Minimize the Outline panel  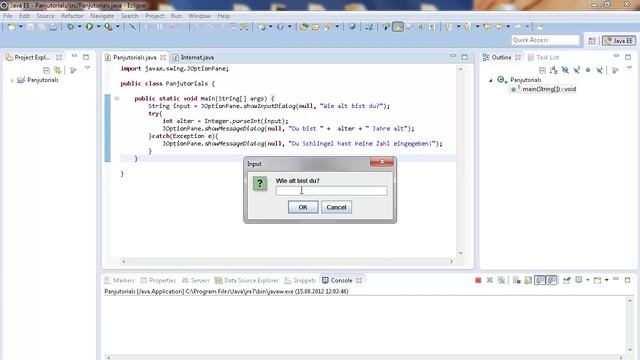[616, 56]
